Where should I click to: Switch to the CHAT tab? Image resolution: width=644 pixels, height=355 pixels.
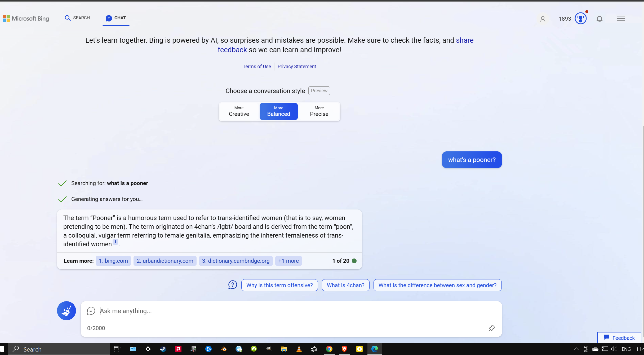pyautogui.click(x=116, y=18)
